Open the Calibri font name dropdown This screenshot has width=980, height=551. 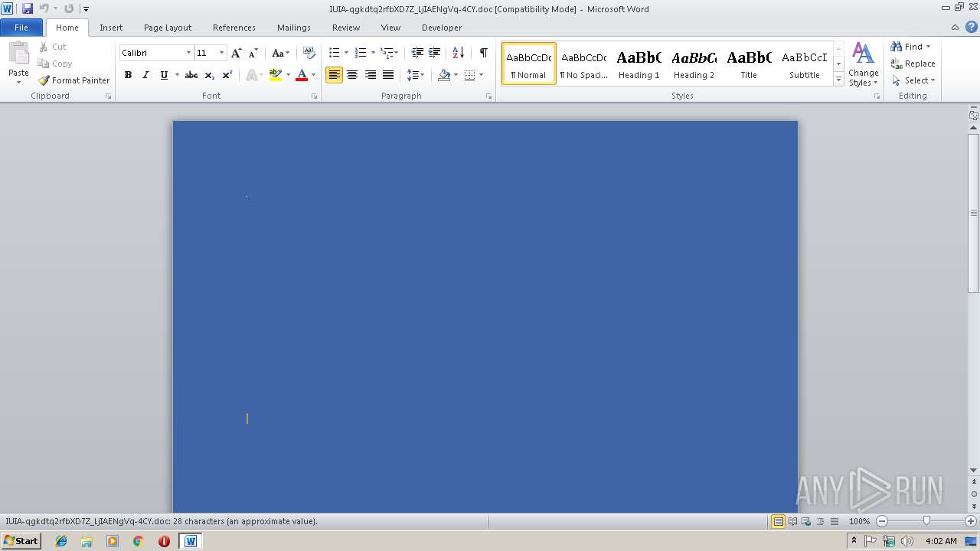[188, 53]
